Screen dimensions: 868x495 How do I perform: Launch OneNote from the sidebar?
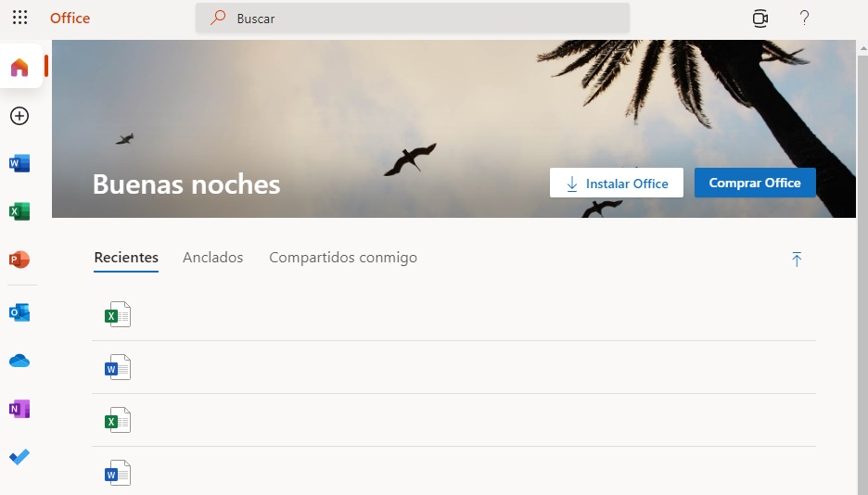click(19, 409)
